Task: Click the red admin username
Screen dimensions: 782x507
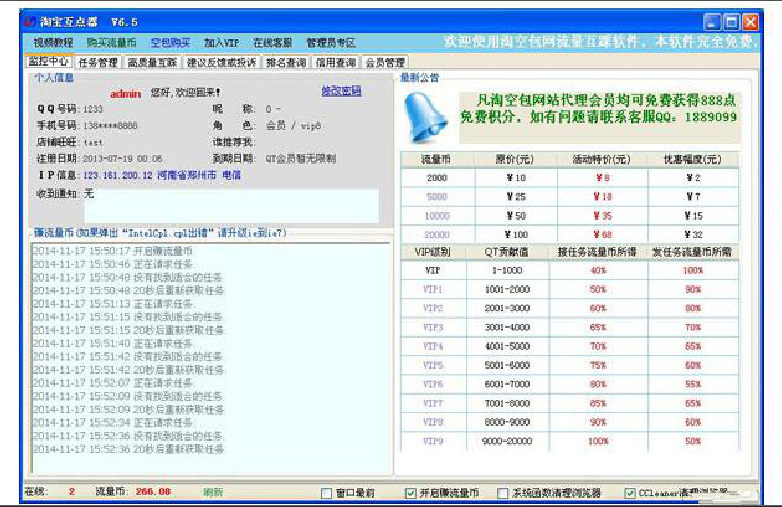Action: click(x=125, y=94)
